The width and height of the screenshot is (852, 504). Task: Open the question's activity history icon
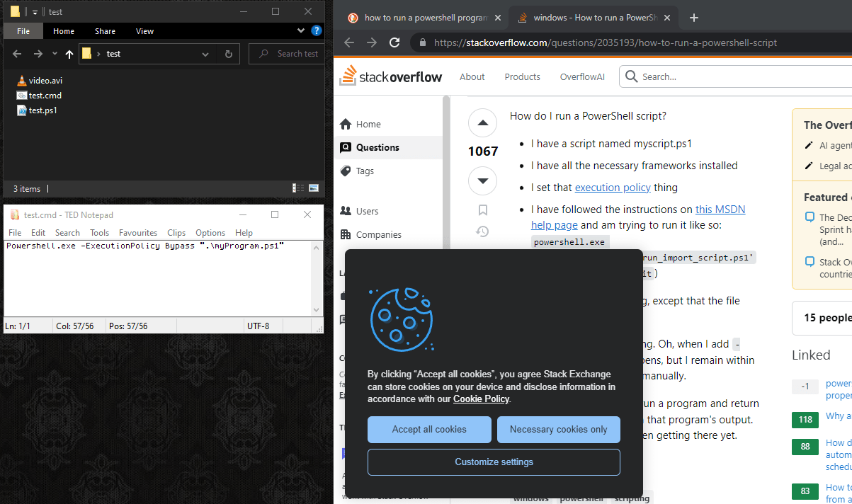[483, 231]
